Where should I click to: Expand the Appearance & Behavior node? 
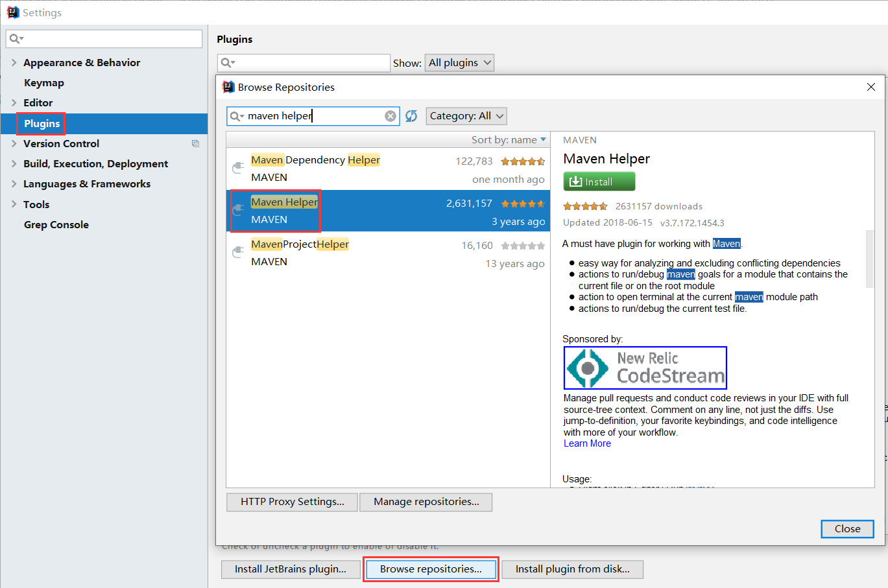(x=14, y=63)
